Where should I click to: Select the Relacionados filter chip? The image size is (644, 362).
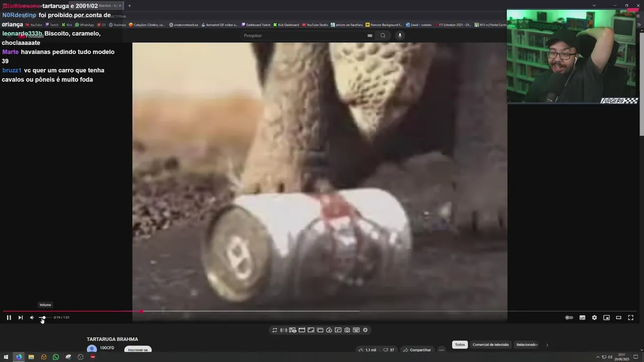coord(527,344)
